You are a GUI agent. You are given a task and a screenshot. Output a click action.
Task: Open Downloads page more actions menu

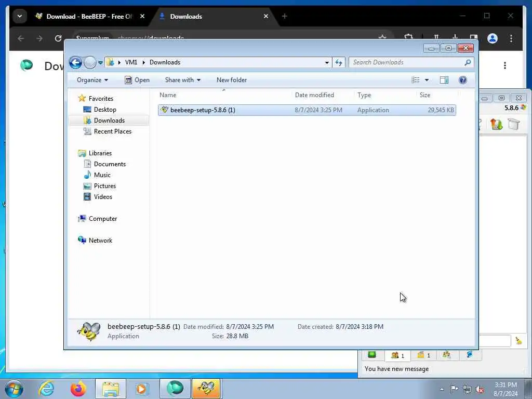[x=505, y=65]
